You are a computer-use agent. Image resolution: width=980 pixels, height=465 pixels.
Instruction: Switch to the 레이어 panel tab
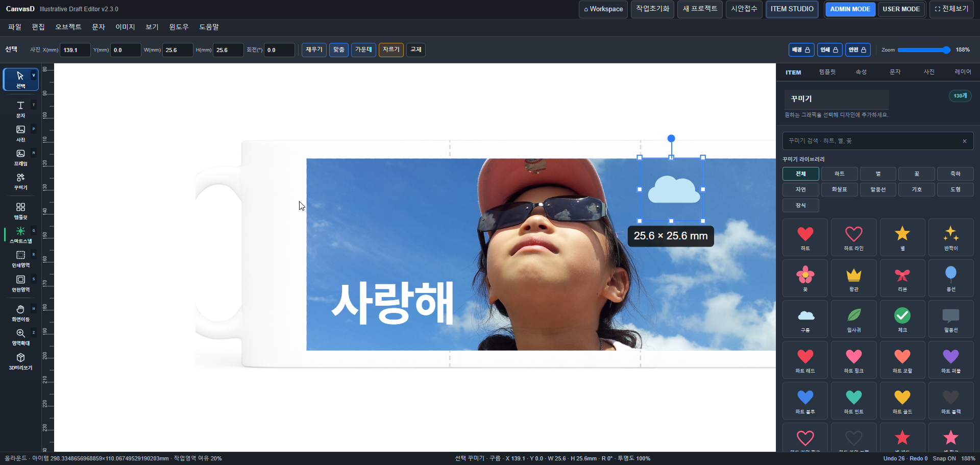(963, 72)
